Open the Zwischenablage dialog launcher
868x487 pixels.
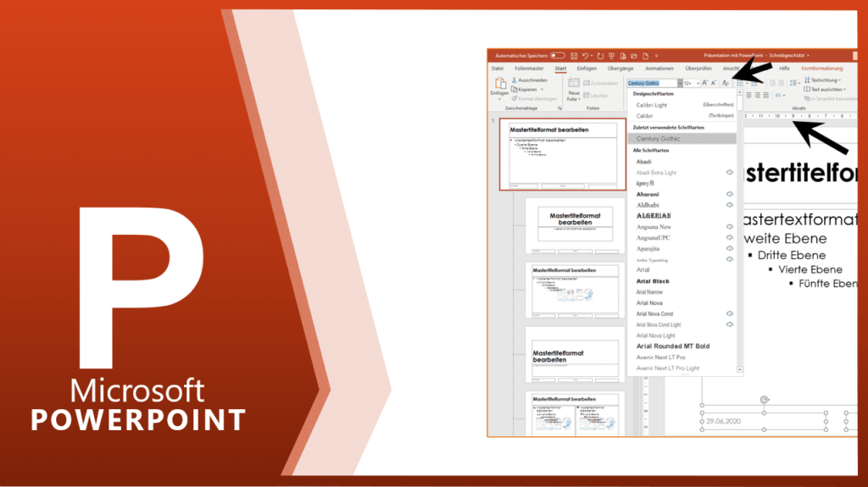point(559,108)
